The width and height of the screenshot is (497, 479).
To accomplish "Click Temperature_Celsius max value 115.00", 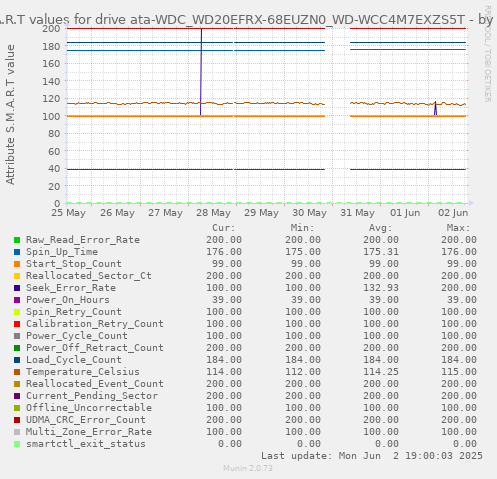I will (x=459, y=372).
